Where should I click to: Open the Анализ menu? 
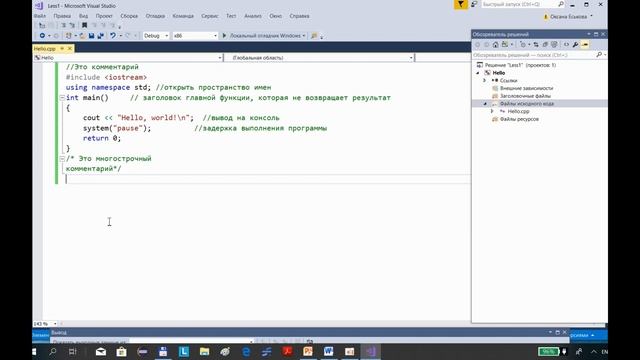point(253,16)
